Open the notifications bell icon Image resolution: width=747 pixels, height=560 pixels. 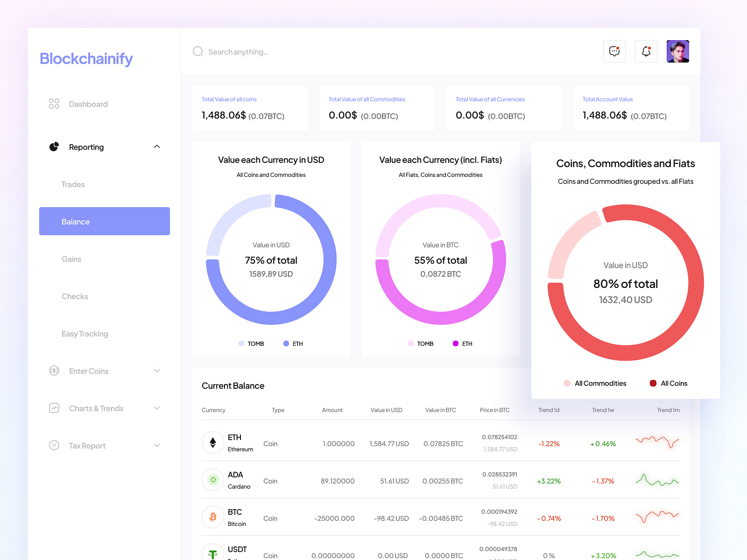[646, 51]
